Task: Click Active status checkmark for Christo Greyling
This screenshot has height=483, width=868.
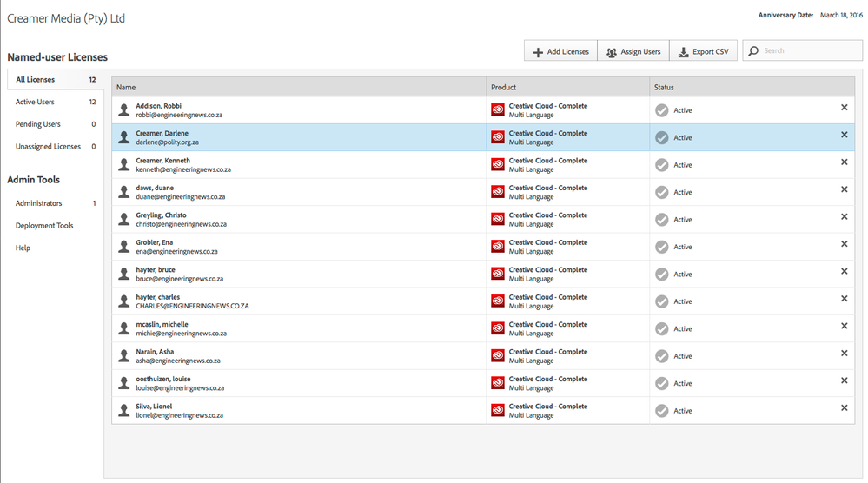Action: coord(662,220)
